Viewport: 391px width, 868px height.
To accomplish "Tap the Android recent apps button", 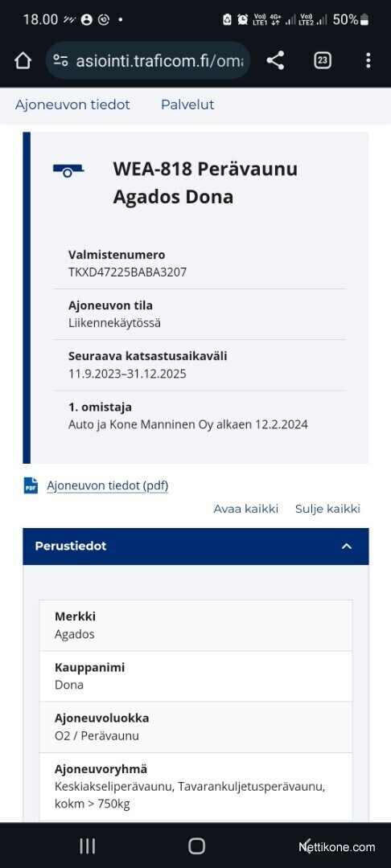I will coord(87,845).
